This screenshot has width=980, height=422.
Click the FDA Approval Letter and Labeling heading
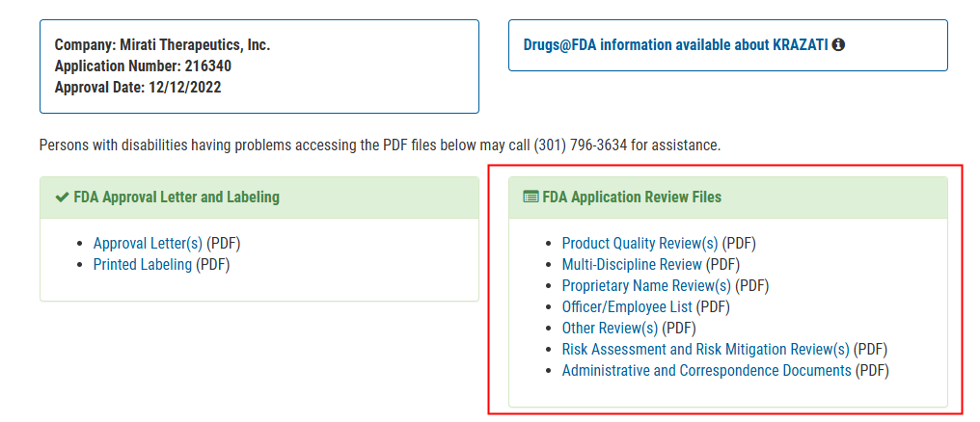click(x=177, y=198)
